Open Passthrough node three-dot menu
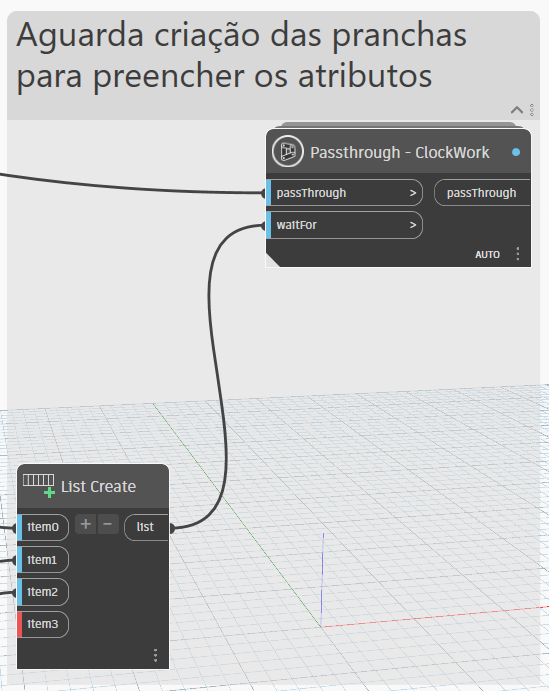Screen dimensions: 549x691 (x=518, y=254)
